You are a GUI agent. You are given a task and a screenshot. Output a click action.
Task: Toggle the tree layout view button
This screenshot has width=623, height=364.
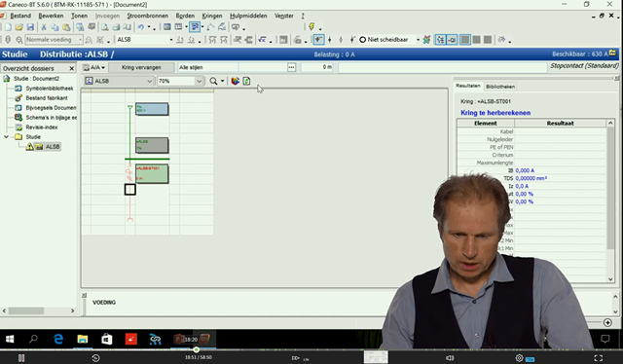[x=440, y=39]
